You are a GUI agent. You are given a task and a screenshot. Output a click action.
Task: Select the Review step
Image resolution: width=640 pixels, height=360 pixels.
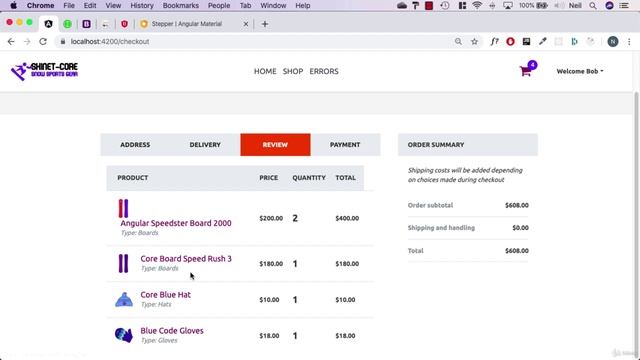click(275, 145)
